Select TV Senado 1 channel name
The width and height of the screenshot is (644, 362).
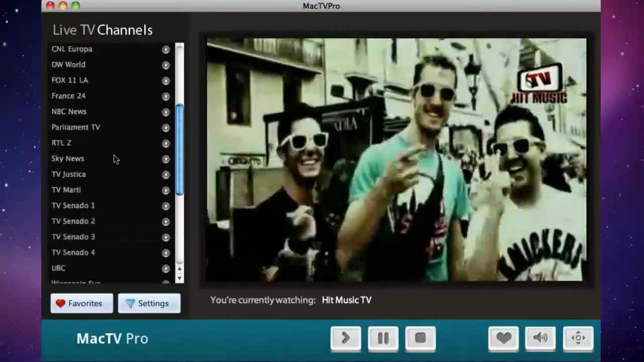pyautogui.click(x=73, y=205)
